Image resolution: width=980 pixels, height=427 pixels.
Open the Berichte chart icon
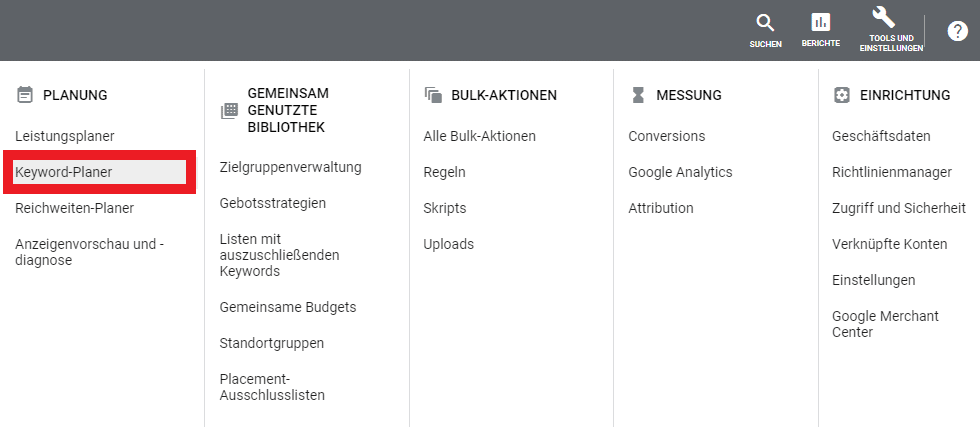pos(820,23)
